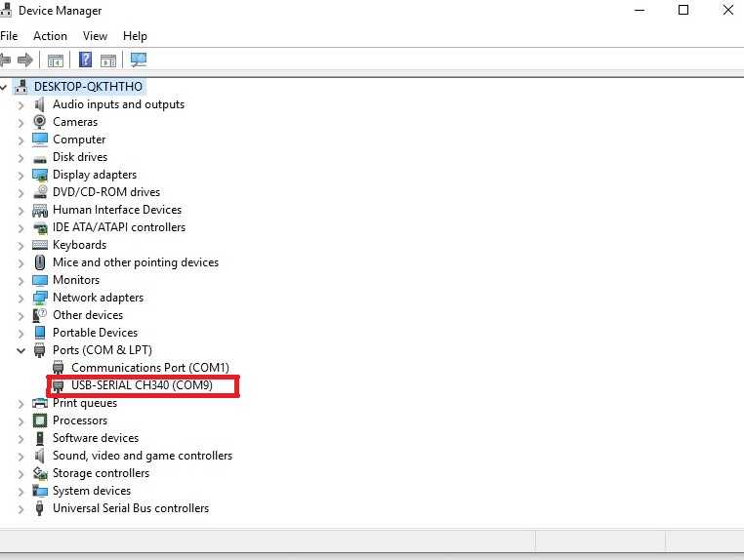Viewport: 744px width, 560px height.
Task: Click the Disk drives icon
Action: coord(40,158)
